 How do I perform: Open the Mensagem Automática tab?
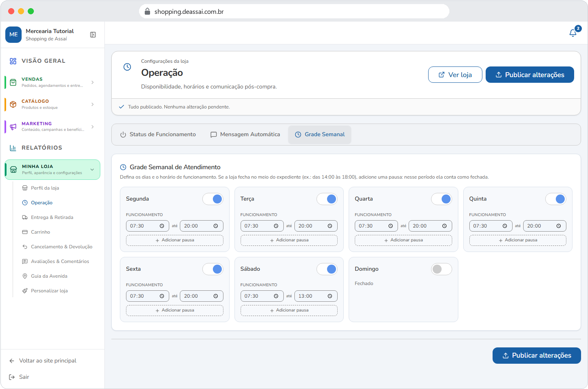point(245,135)
